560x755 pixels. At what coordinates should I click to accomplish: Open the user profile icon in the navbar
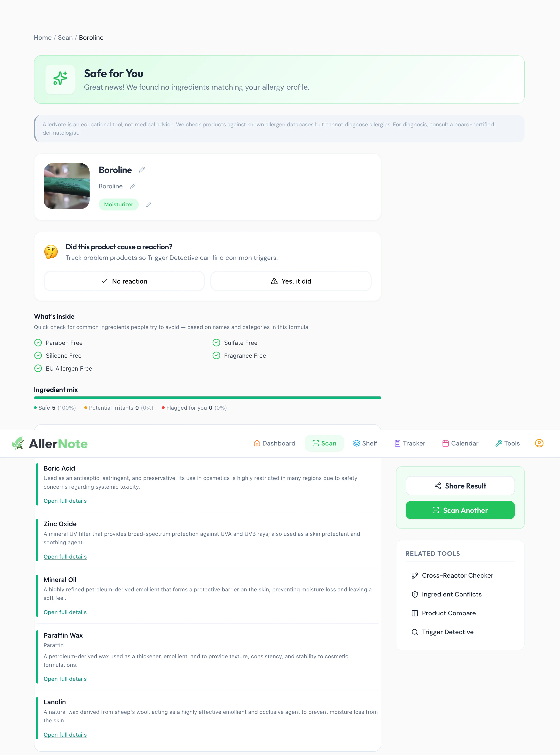(x=539, y=443)
